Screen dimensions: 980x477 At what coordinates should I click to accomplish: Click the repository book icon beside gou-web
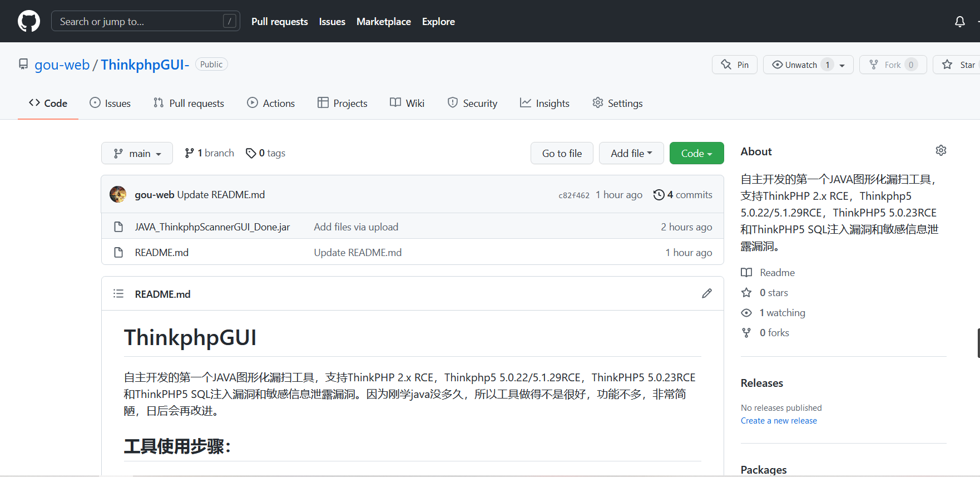point(23,64)
